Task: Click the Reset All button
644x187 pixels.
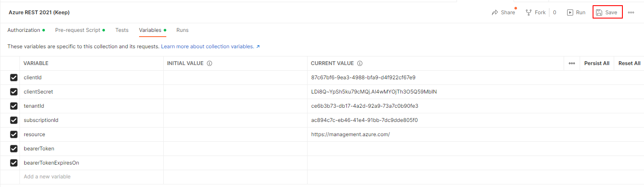Action: (x=629, y=63)
